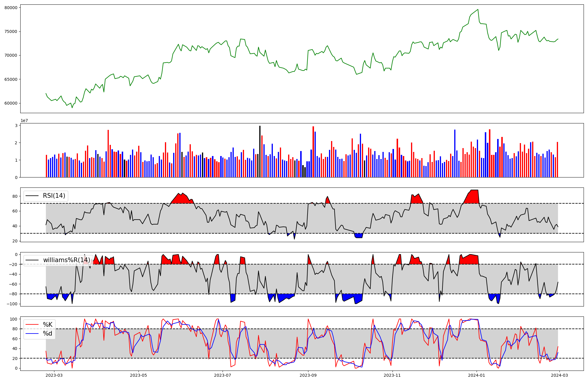
Task: Click the %d legend label text
Action: (x=48, y=334)
